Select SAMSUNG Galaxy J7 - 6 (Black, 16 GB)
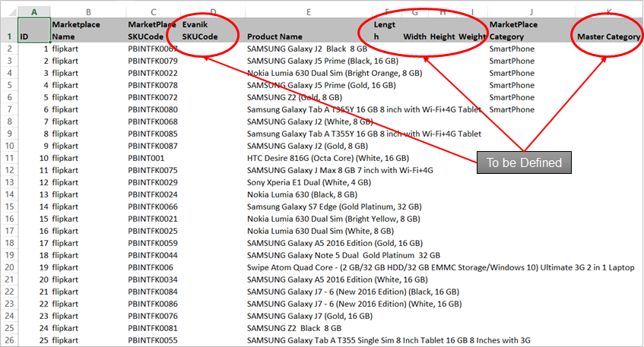The image size is (644, 347). pos(353,292)
